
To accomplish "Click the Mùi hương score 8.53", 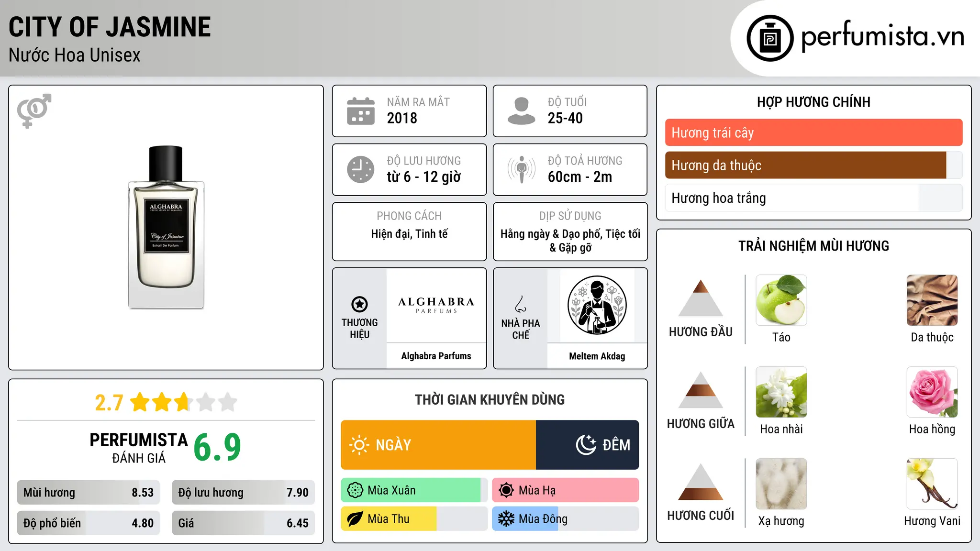I will pos(143,493).
